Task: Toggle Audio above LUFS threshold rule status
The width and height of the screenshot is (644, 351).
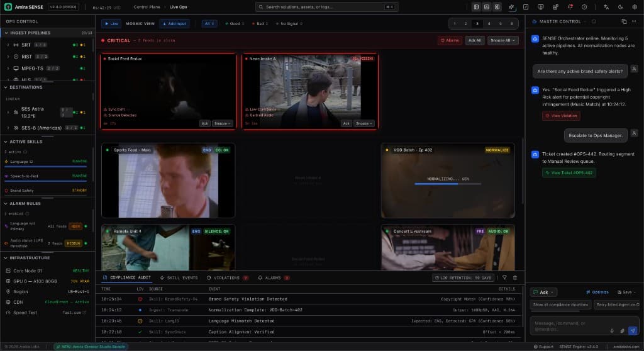Action: [x=86, y=243]
